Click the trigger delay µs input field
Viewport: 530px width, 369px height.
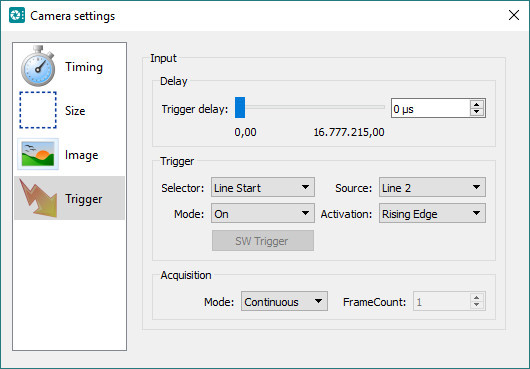[430, 108]
